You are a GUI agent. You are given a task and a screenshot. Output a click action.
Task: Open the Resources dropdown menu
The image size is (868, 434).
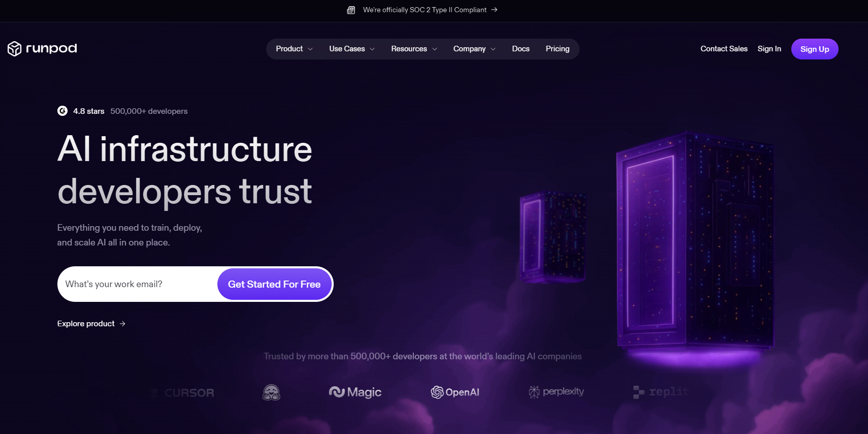[x=414, y=49]
